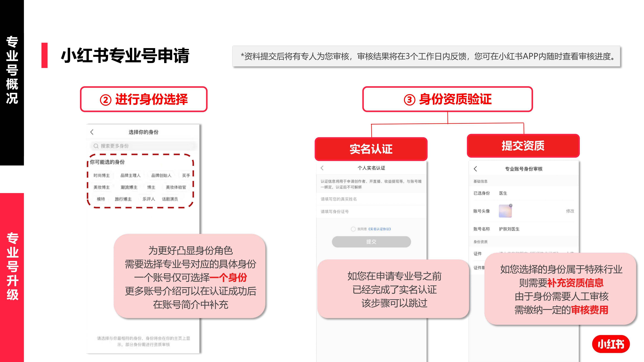This screenshot has width=644, height=362.
Task: Go back from the 专业账号身份审核 screen
Action: click(x=475, y=169)
